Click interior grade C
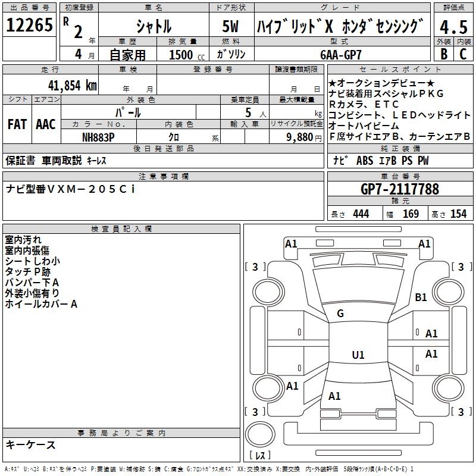Image resolution: width=476 pixels, height=476 pixels. 463,54
